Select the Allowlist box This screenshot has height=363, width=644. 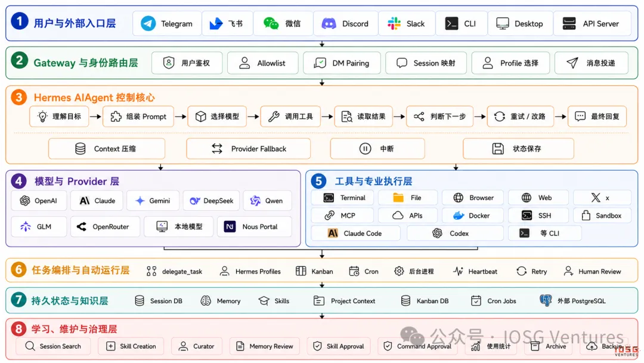pyautogui.click(x=263, y=63)
